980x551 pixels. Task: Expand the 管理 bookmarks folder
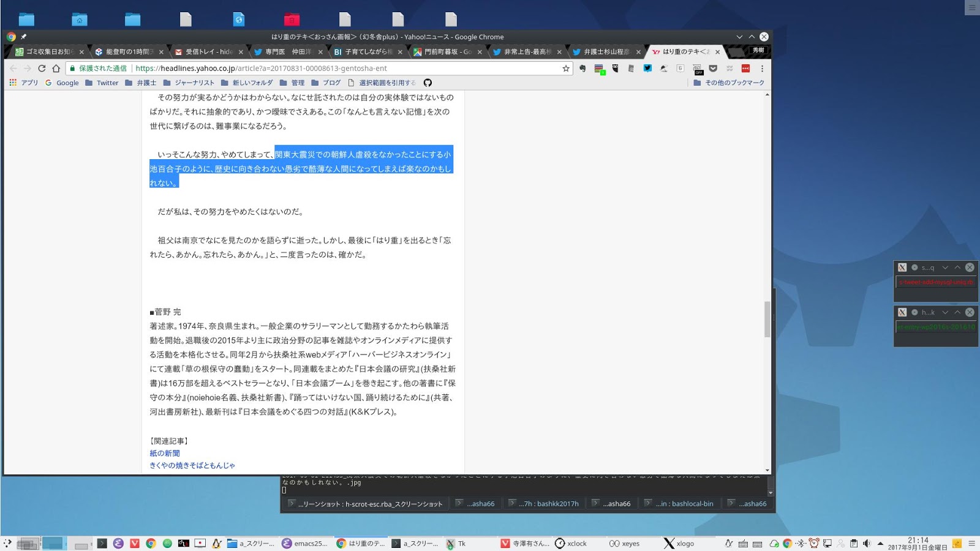pyautogui.click(x=292, y=83)
